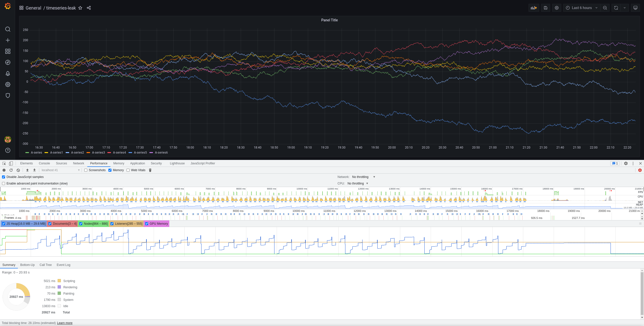Open Explore via the compass sidebar icon
Image resolution: width=644 pixels, height=326 pixels.
coord(8,62)
